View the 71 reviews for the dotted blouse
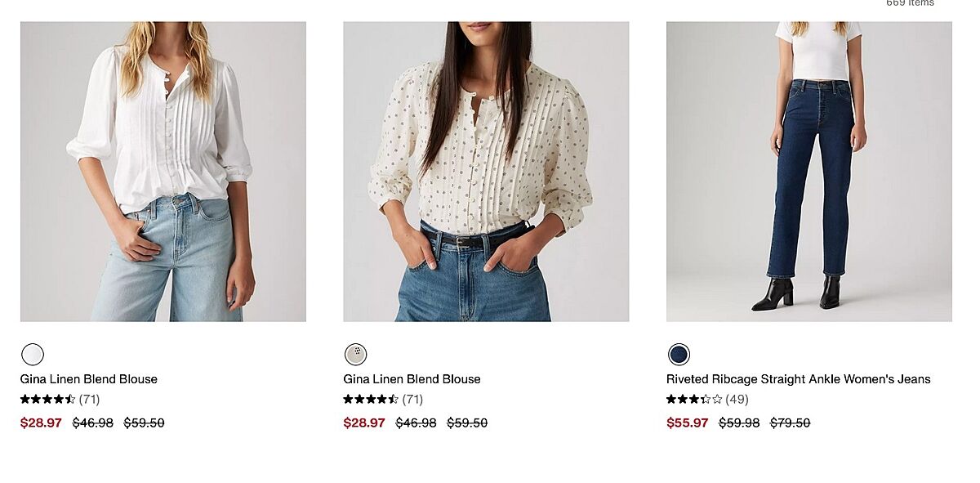The height and width of the screenshot is (483, 980). click(413, 400)
